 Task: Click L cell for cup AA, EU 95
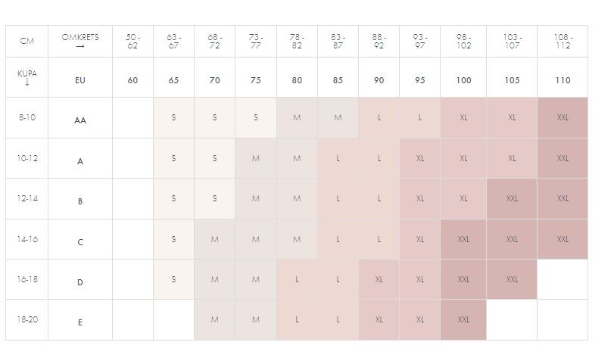click(x=420, y=118)
